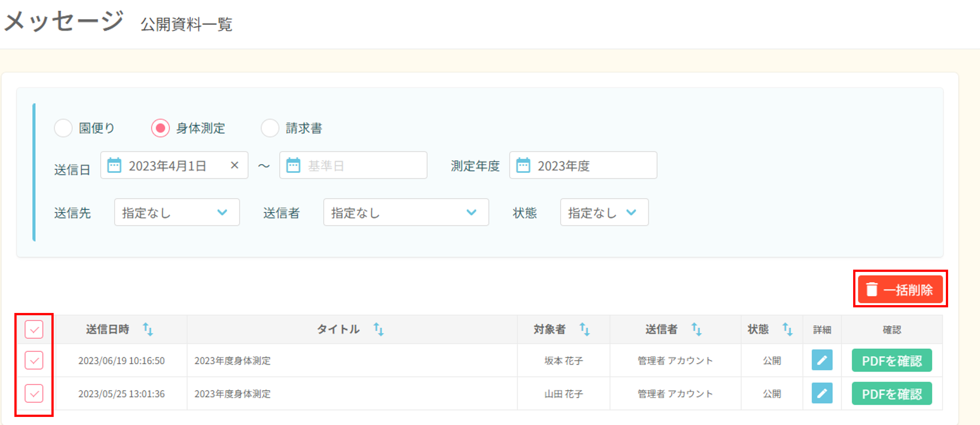Click the name 坂本 花子
Viewport: 980px width, 425px height.
coord(564,360)
